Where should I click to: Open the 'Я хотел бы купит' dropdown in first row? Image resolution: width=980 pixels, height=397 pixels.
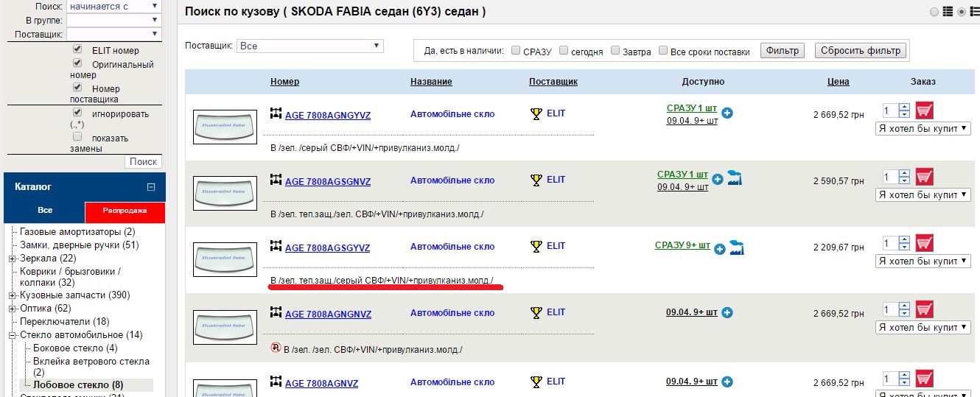pos(923,128)
